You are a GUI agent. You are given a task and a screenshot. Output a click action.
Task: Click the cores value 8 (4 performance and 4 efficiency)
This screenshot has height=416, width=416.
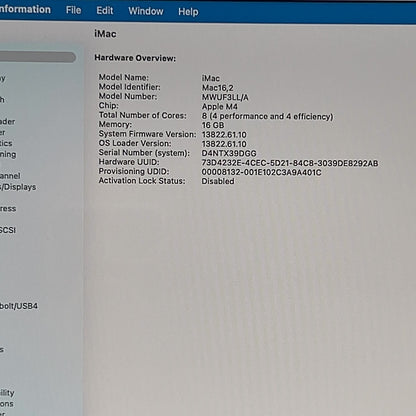pos(267,116)
